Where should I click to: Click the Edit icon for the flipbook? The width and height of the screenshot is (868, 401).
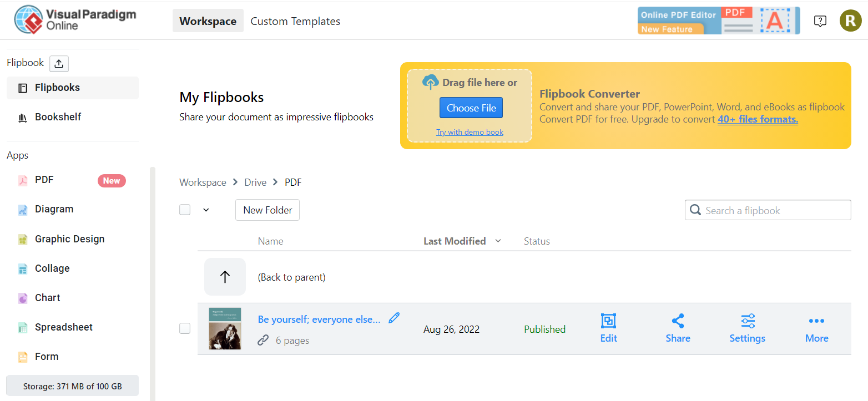click(x=608, y=321)
